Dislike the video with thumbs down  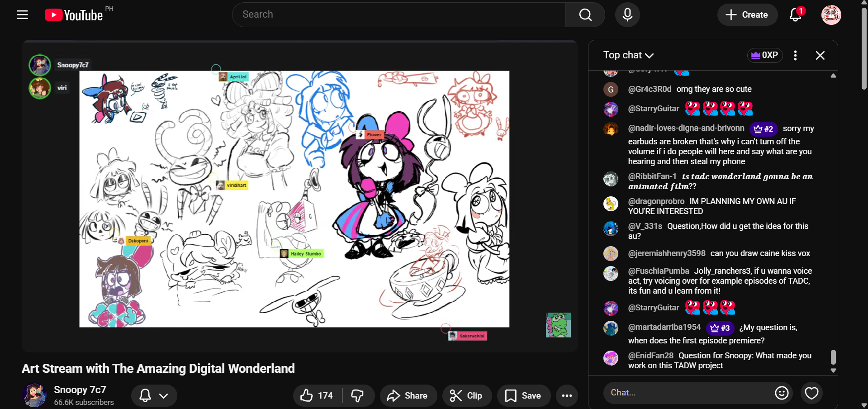click(358, 395)
